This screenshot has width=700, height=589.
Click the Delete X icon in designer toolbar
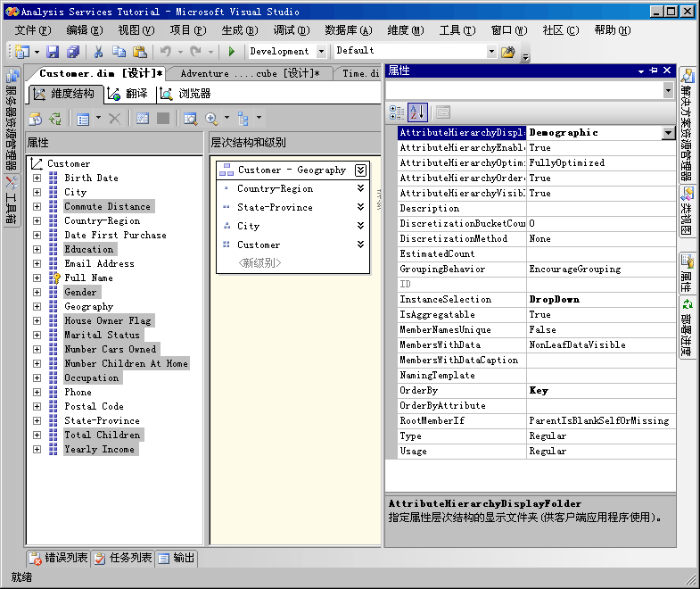[114, 118]
